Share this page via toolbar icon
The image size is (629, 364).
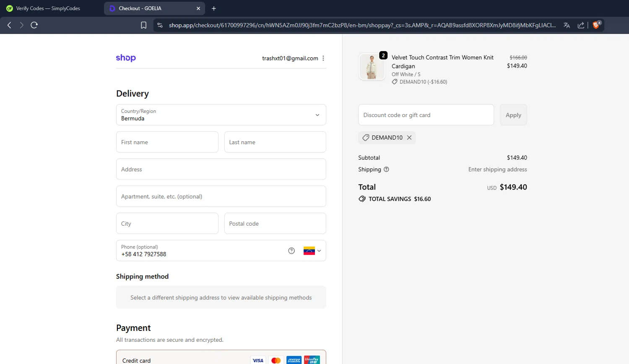coord(581,25)
